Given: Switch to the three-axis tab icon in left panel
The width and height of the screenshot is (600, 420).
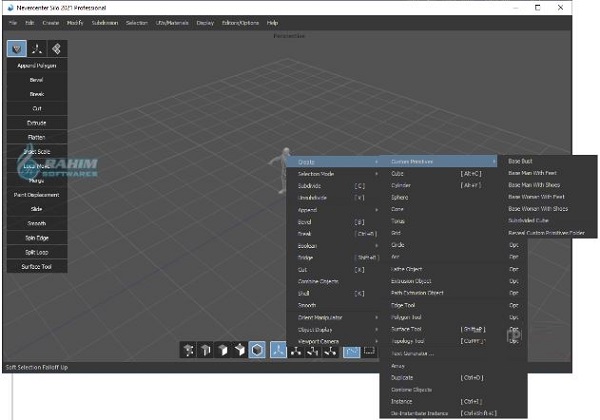Looking at the screenshot, I should point(37,48).
